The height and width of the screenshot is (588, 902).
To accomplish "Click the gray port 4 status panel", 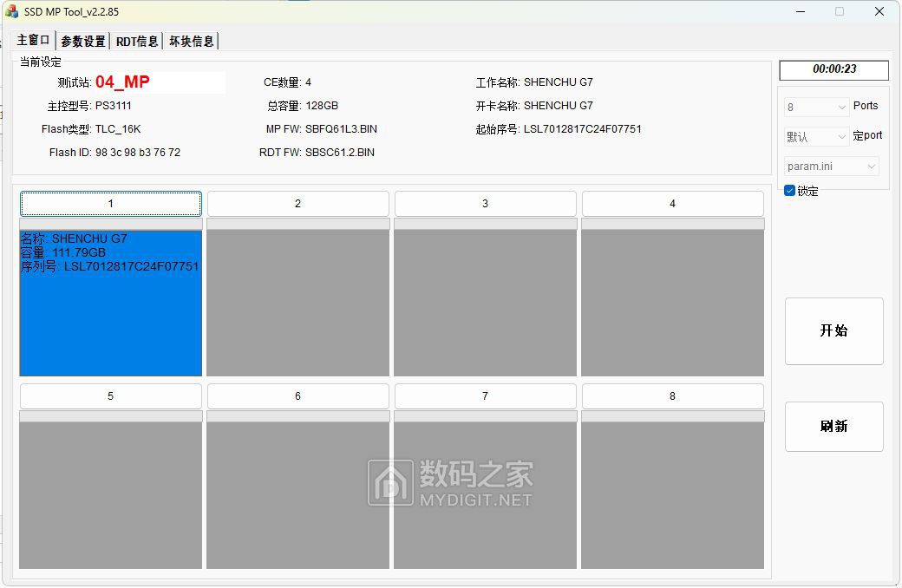I will click(x=672, y=304).
